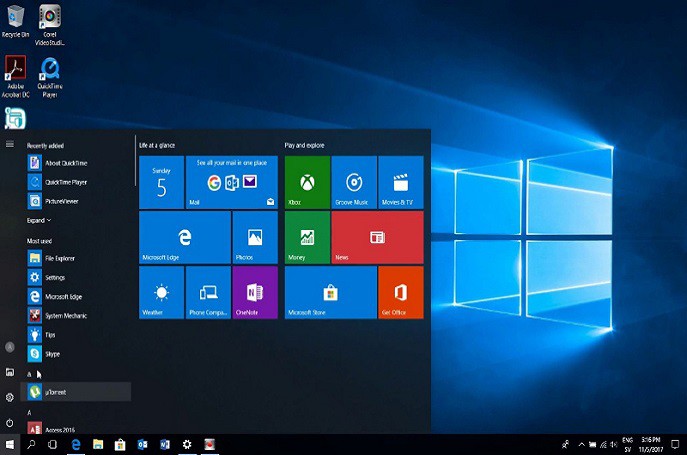This screenshot has height=455, width=687.
Task: Click the Power button in Start
Action: (x=10, y=423)
